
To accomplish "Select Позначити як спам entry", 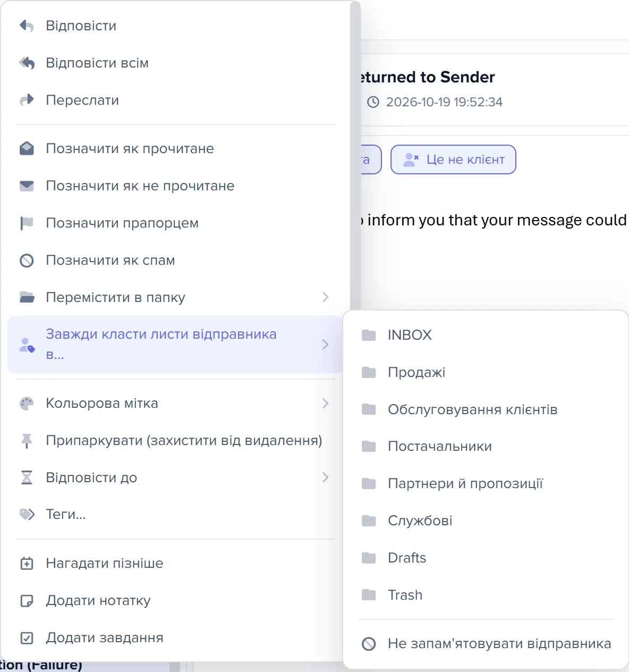I will tap(175, 260).
